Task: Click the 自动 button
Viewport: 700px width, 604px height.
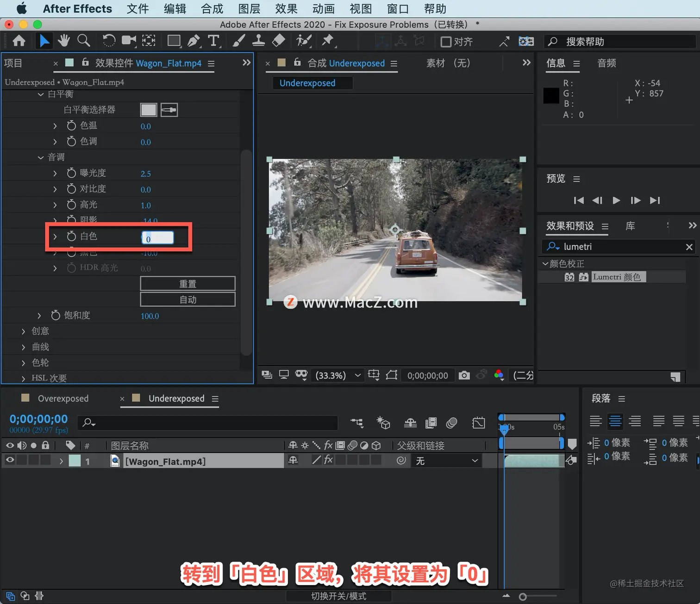Action: (x=187, y=299)
